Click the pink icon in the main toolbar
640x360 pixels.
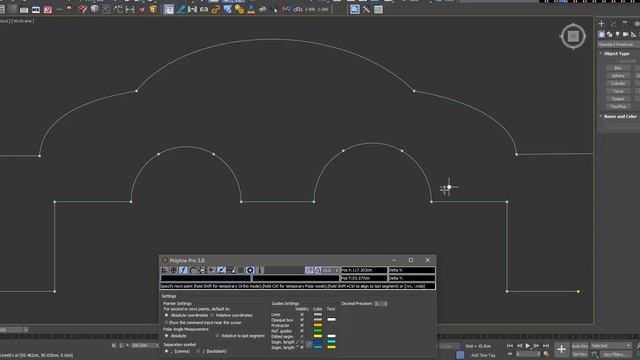[48, 9]
